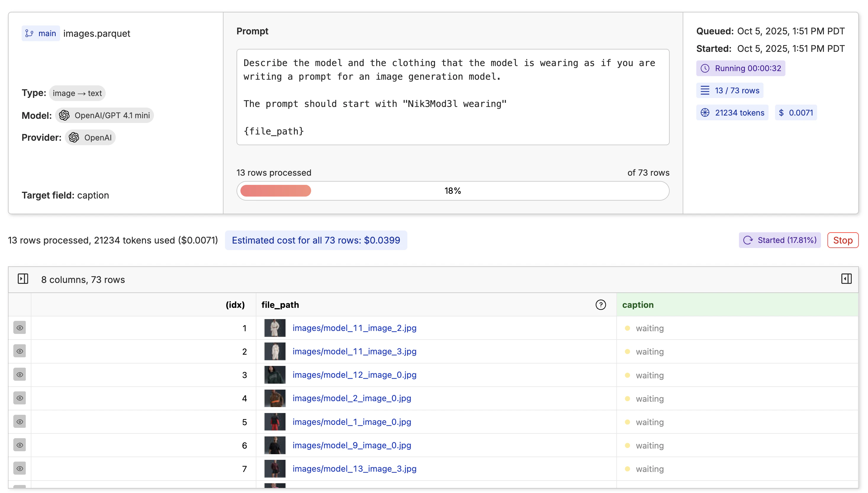Click the rows icon beside 13 / 73 rows

705,90
